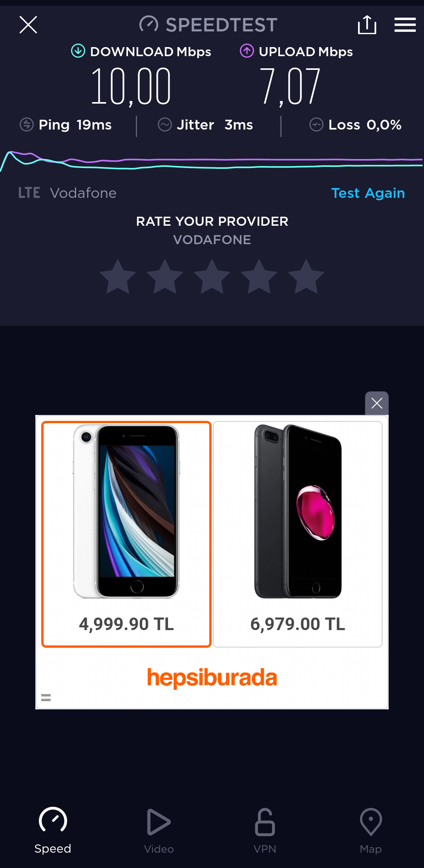Open the white iPhone 4,999.90 TL offer

(x=126, y=534)
